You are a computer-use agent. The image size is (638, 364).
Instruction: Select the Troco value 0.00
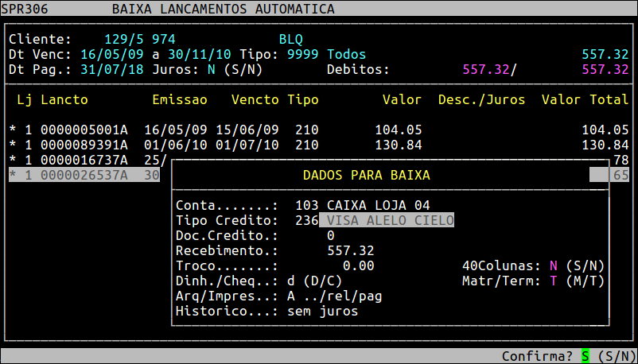(358, 265)
